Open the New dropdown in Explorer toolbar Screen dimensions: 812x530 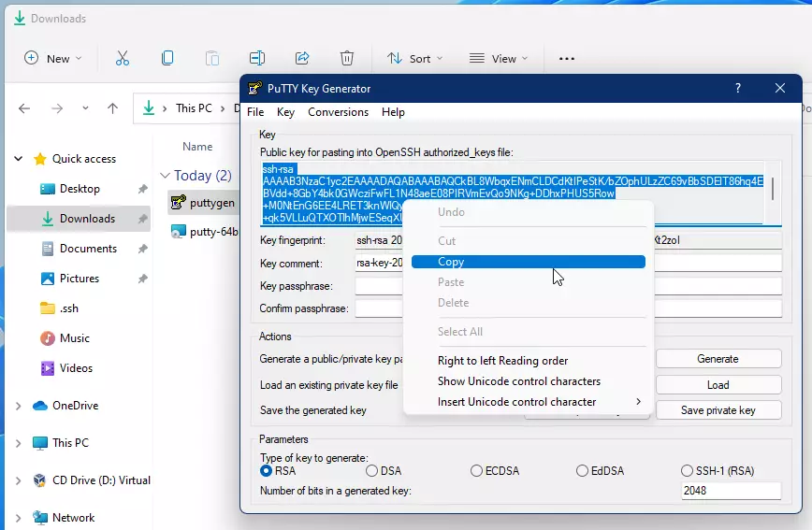52,58
